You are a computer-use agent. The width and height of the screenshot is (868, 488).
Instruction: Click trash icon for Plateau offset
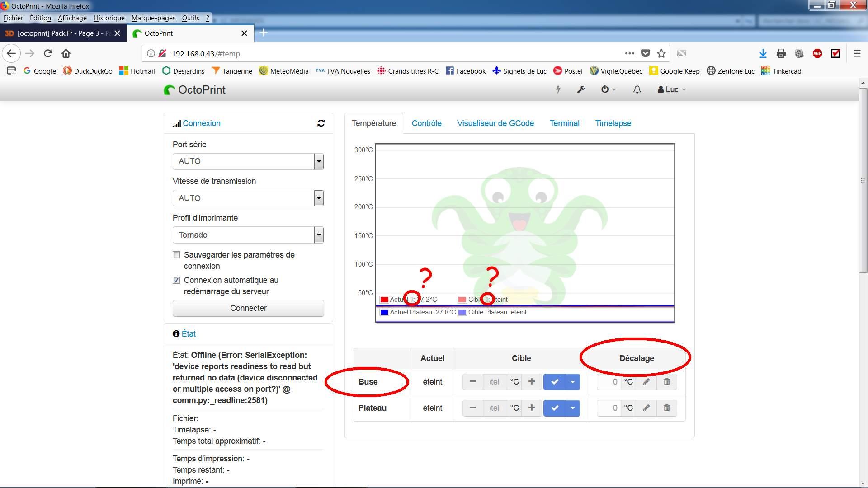(667, 408)
